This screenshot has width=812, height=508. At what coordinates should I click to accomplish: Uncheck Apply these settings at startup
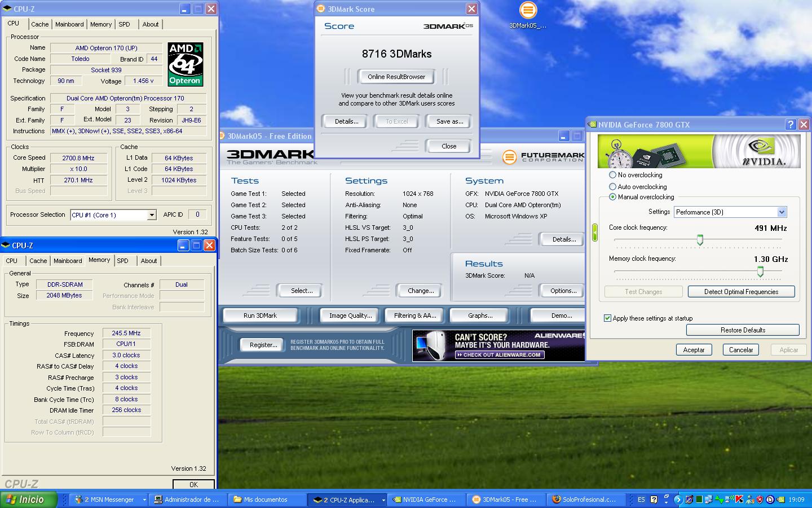(607, 318)
